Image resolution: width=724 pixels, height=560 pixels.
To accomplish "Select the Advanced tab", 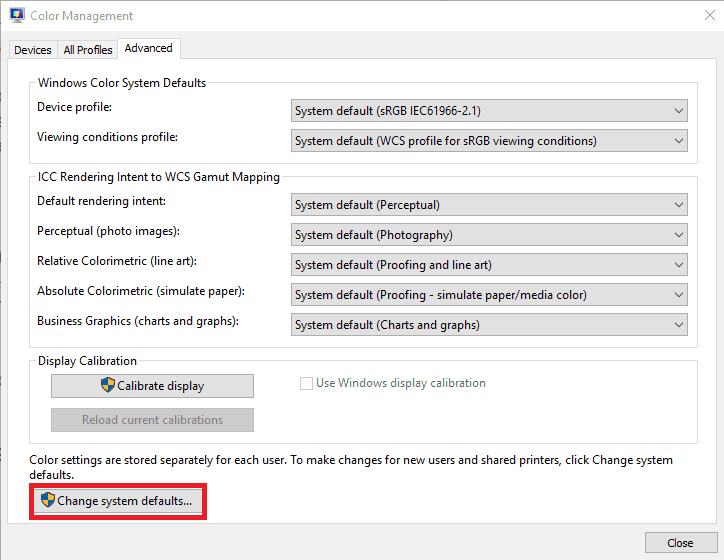I will click(149, 48).
